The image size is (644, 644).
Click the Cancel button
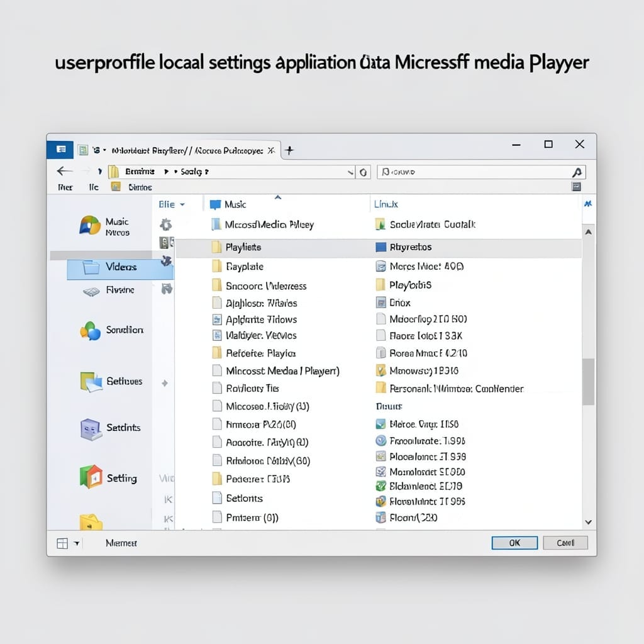point(565,543)
